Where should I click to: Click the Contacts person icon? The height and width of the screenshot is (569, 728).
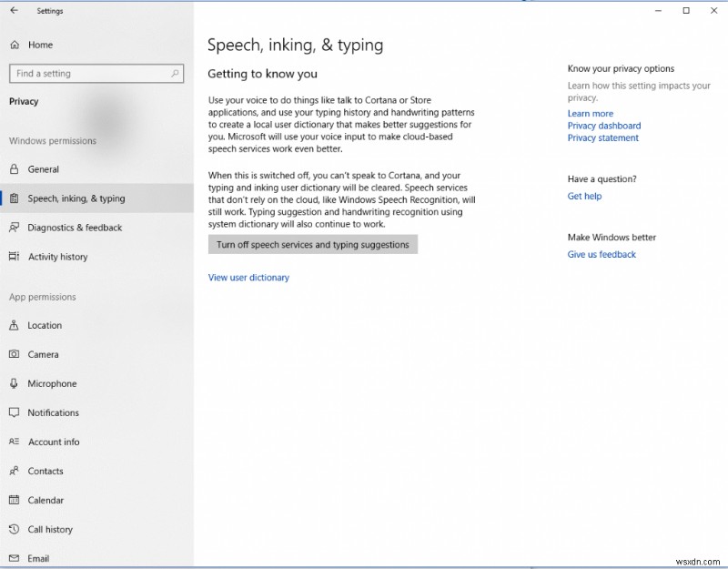coord(13,471)
